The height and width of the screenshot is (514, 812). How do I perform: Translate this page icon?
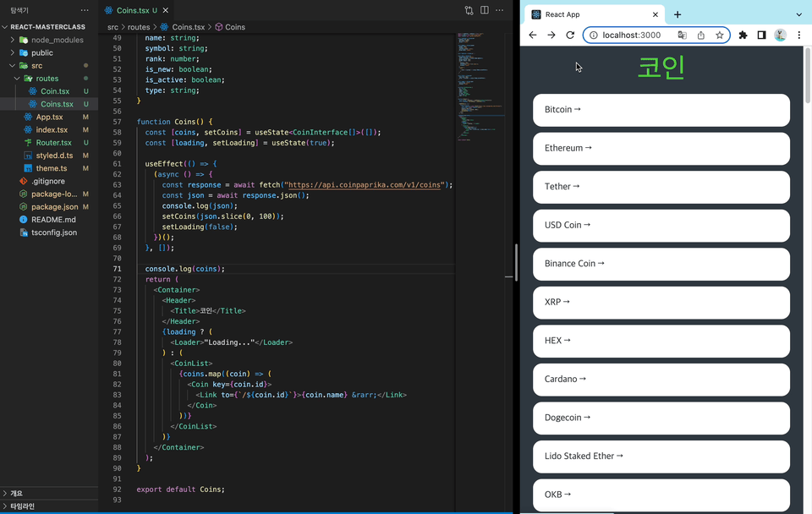682,36
